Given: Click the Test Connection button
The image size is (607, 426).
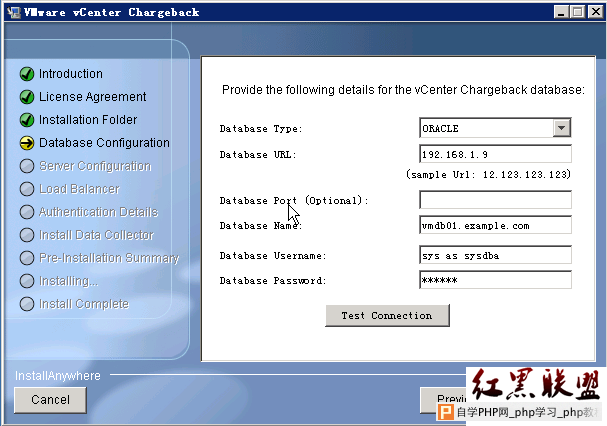Looking at the screenshot, I should [387, 316].
